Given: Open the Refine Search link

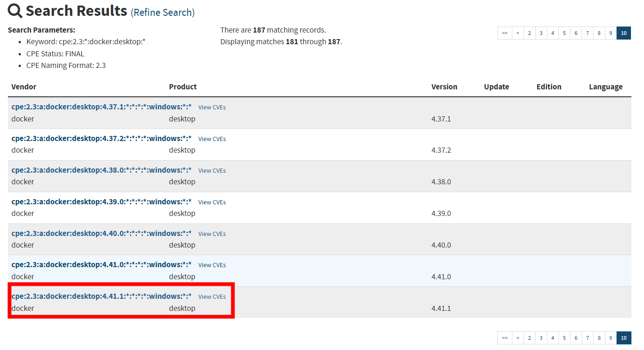Looking at the screenshot, I should (162, 12).
